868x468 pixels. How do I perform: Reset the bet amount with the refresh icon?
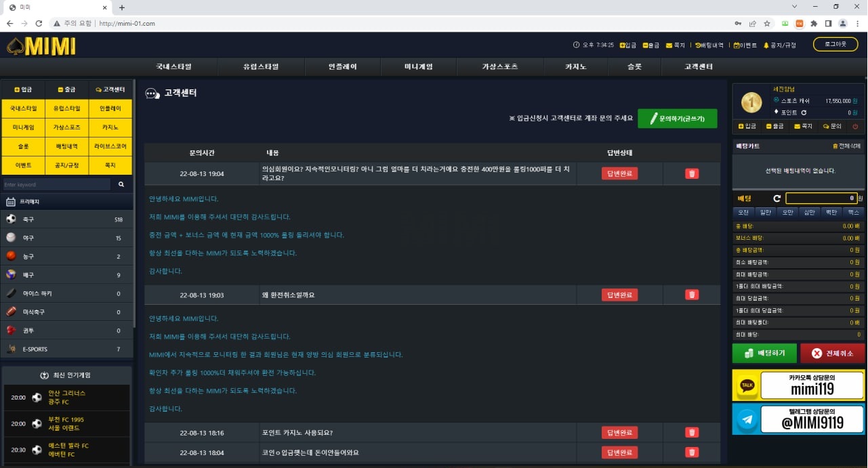click(777, 198)
